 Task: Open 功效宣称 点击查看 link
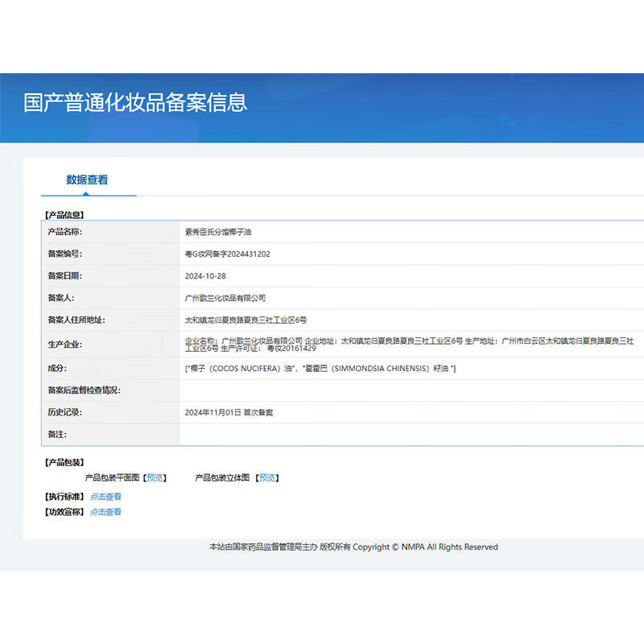pyautogui.click(x=105, y=512)
